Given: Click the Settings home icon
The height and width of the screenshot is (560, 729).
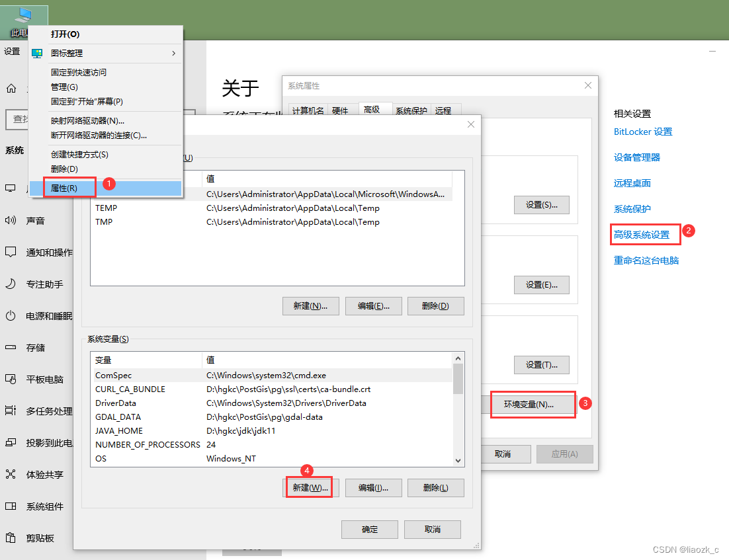Looking at the screenshot, I should click(11, 89).
